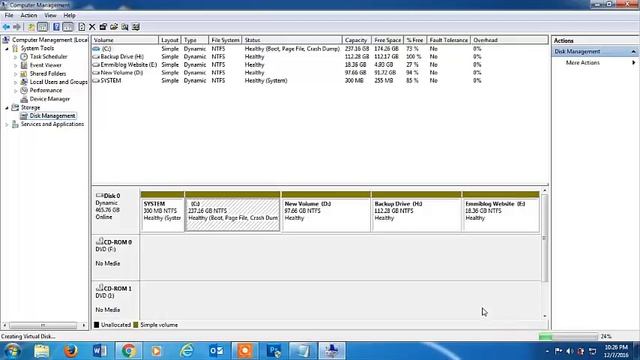Select Disk Management under Storage
This screenshot has height=360, width=640.
point(52,116)
